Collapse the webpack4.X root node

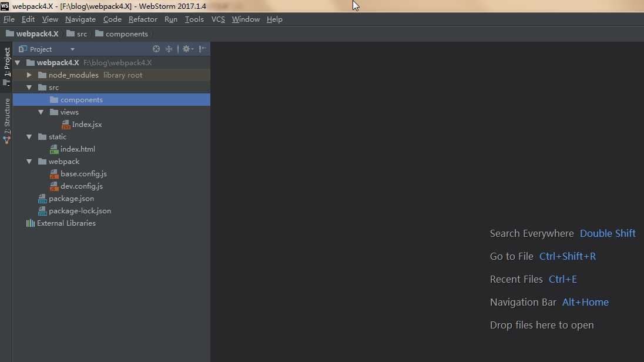coord(18,63)
